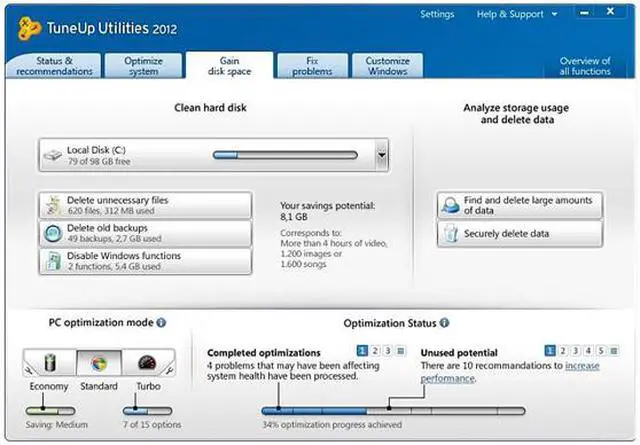Click the 'Your savings potential' text
The image size is (640, 445).
[x=327, y=206]
